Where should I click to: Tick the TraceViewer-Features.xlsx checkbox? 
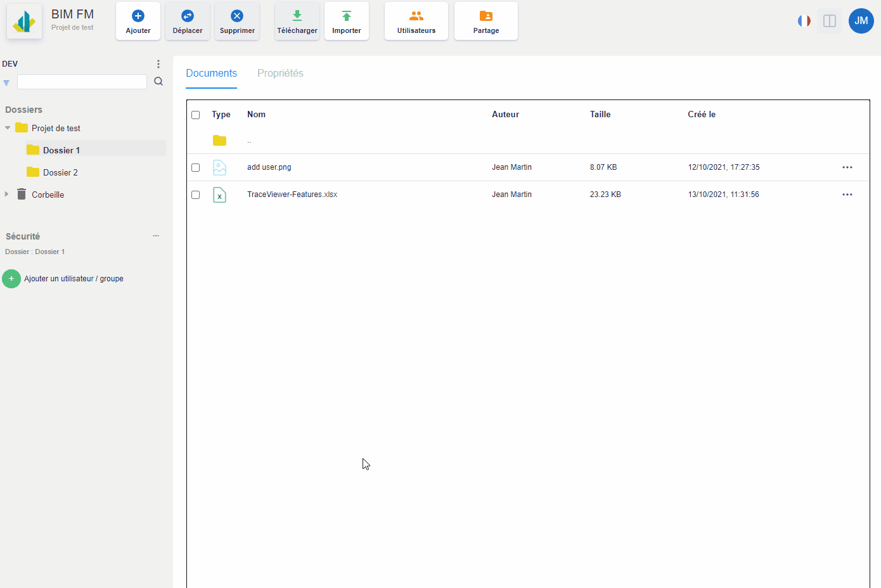(x=196, y=195)
